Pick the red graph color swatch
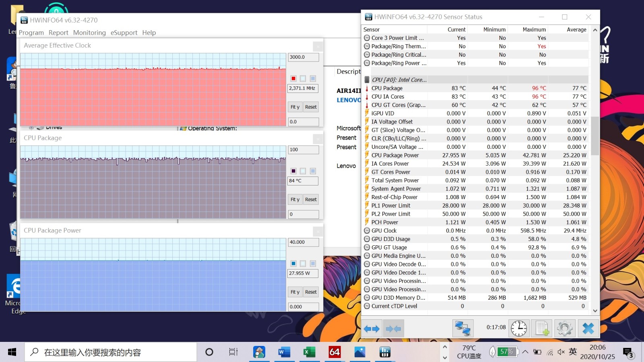 [x=293, y=78]
